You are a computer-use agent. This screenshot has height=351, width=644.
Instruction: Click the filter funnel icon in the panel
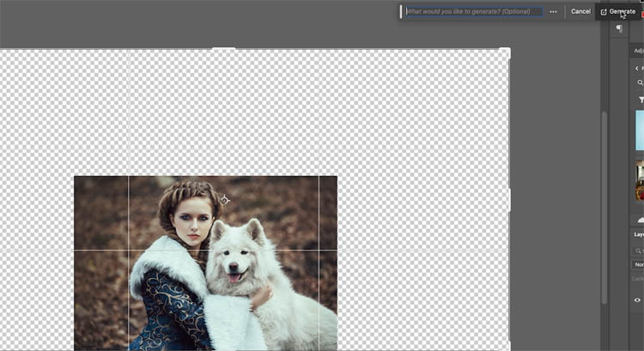[641, 100]
